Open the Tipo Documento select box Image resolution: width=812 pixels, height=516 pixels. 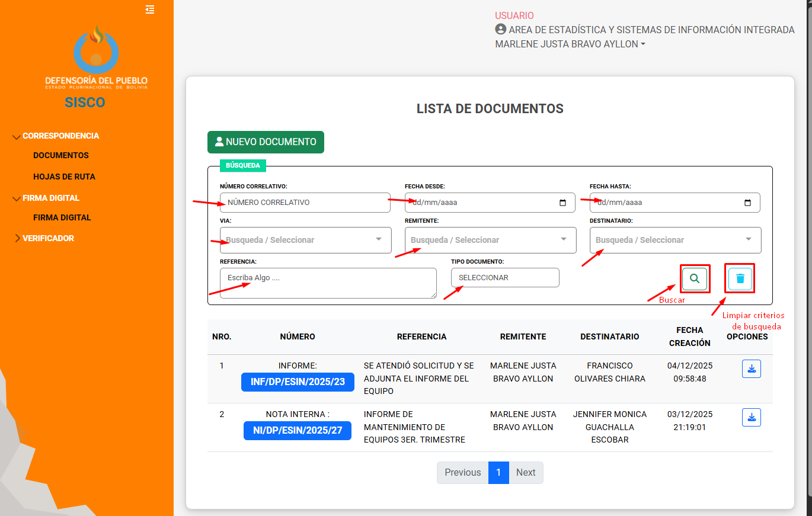(504, 278)
